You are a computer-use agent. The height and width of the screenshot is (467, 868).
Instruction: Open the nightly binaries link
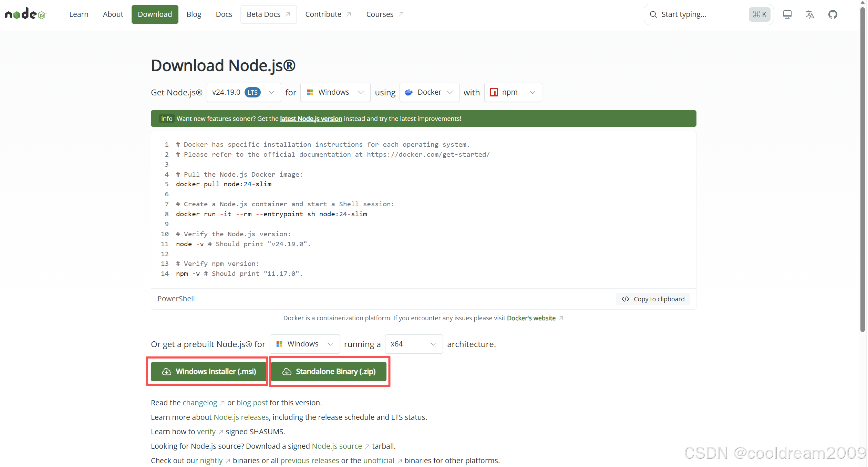pyautogui.click(x=211, y=461)
